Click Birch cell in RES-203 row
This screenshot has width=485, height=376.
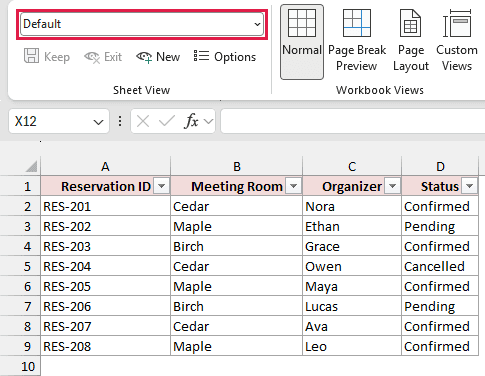point(236,246)
